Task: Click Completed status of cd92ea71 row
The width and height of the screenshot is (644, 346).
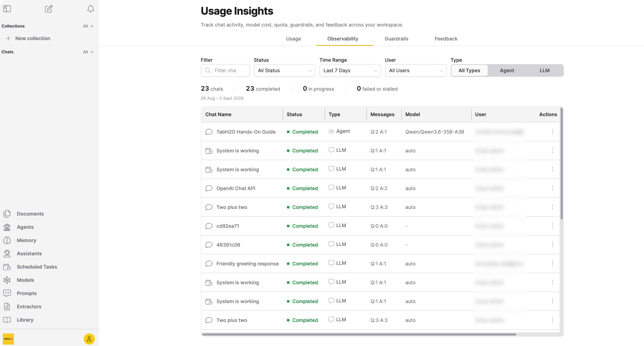Action: point(302,226)
